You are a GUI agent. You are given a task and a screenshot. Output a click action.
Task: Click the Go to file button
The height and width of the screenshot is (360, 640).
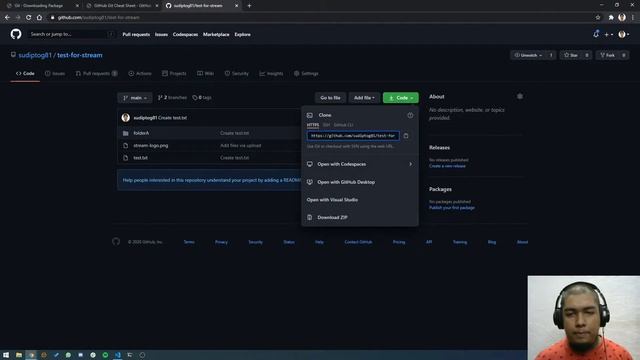(330, 98)
